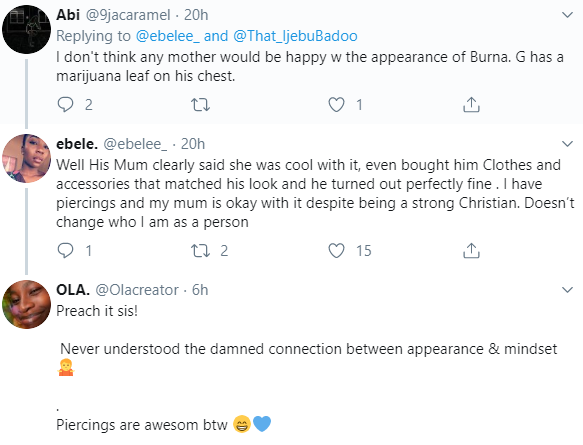
Task: Share Abi's tweet using the share icon
Action: pos(471,104)
